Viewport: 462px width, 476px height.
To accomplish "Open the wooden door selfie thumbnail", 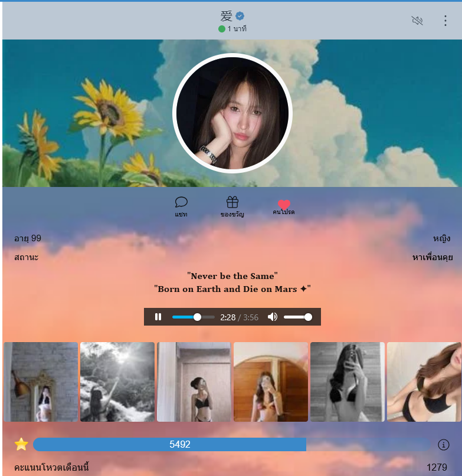I will [271, 382].
